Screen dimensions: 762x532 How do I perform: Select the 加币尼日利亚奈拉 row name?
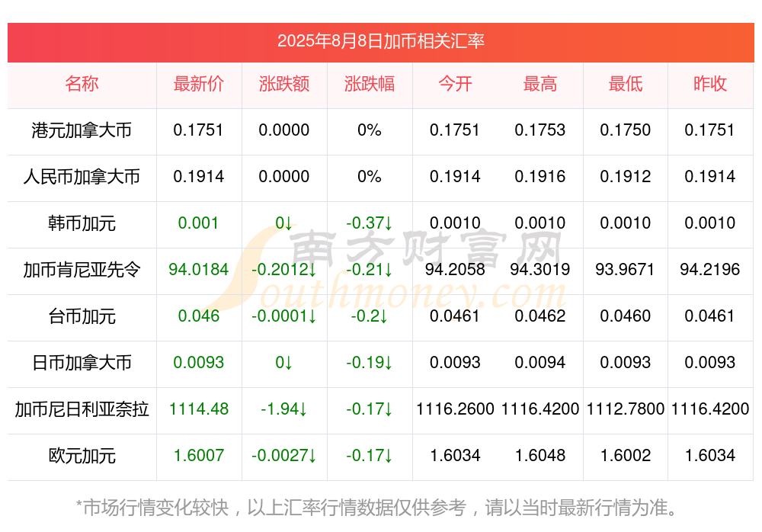coord(82,409)
